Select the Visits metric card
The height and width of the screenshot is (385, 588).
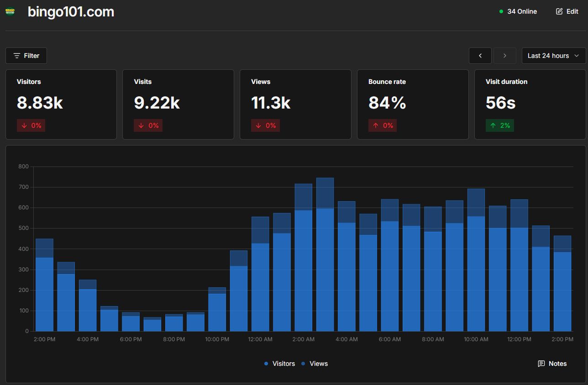point(178,104)
